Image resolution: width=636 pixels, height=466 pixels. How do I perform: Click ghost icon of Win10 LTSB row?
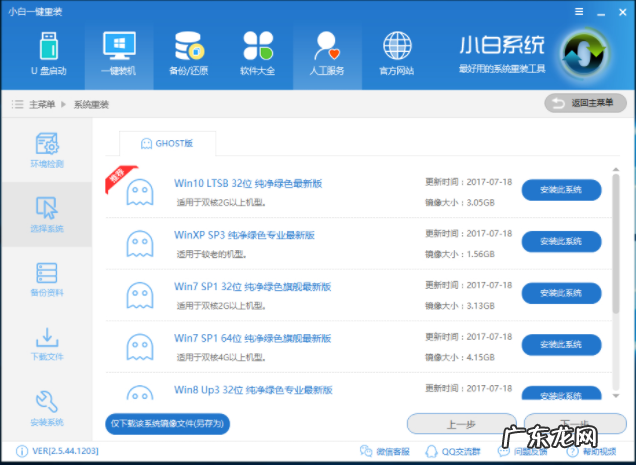click(x=140, y=192)
